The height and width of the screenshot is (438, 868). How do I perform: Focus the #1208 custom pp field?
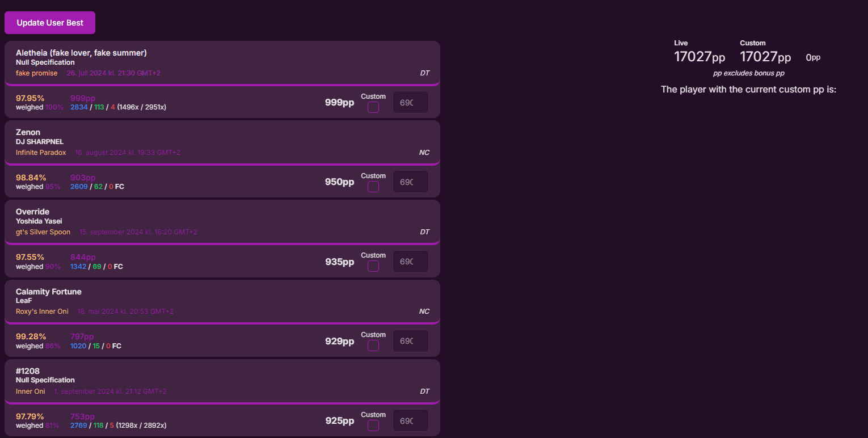click(410, 421)
